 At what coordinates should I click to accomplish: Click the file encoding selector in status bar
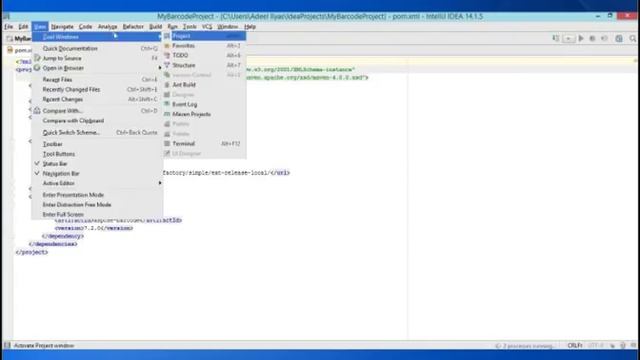595,345
